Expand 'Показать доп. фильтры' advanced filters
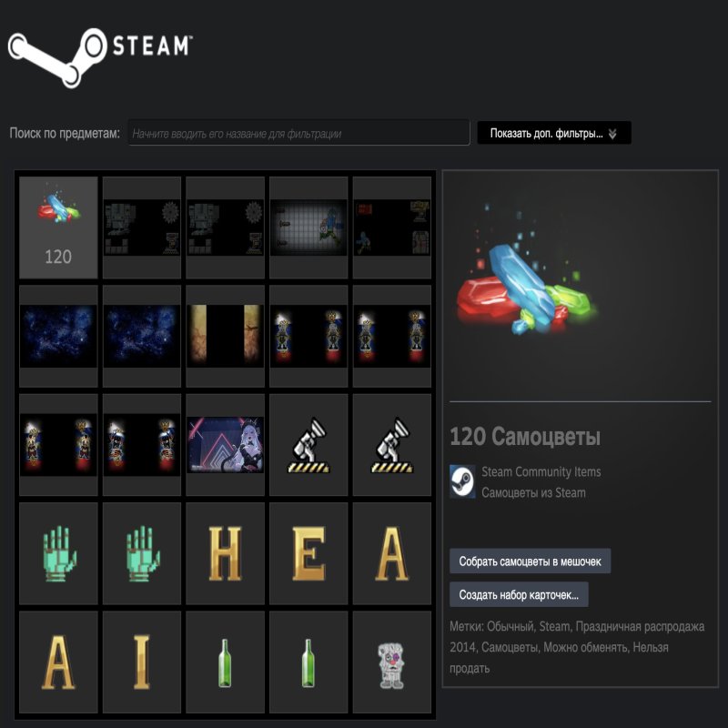This screenshot has width=728, height=728. tap(546, 134)
